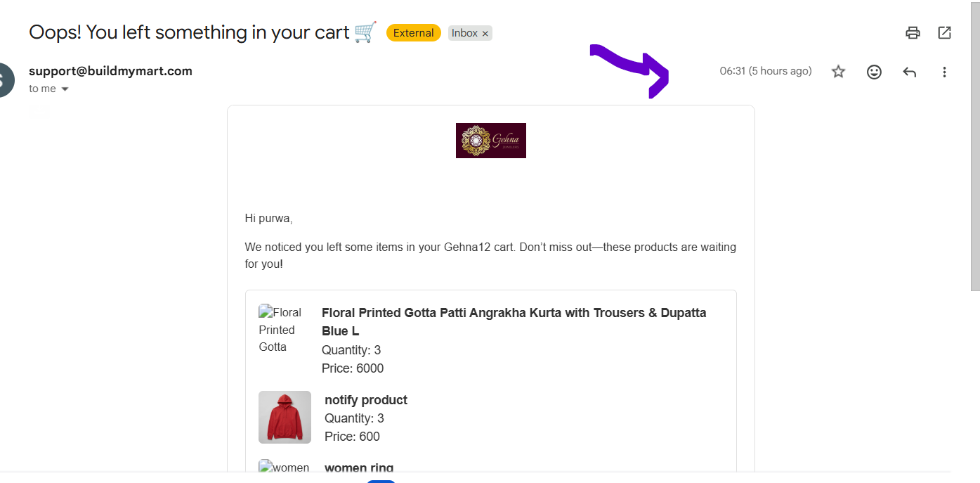Click the 'women ring' product title
980x483 pixels.
click(359, 468)
